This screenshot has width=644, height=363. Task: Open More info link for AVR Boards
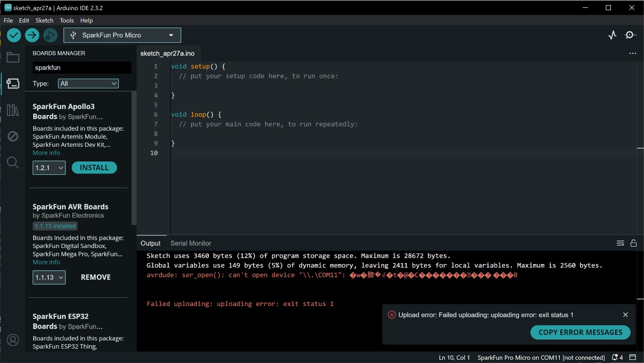point(46,262)
